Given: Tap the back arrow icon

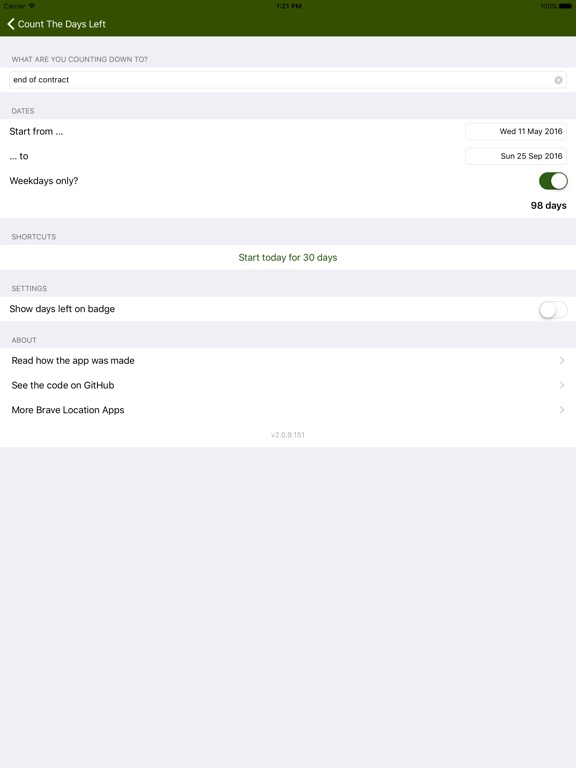Looking at the screenshot, I should tap(11, 24).
